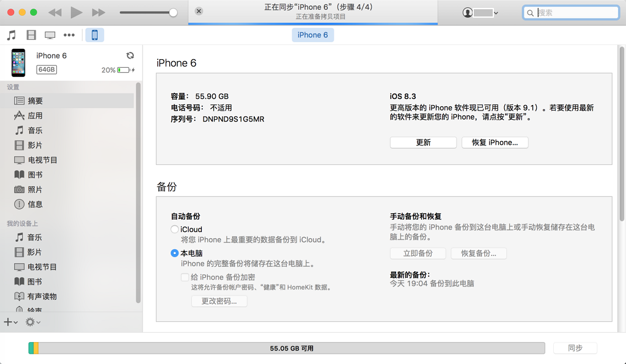This screenshot has height=364, width=626.
Task: Click the serial number DNPND9S1G5MR
Action: tap(233, 119)
